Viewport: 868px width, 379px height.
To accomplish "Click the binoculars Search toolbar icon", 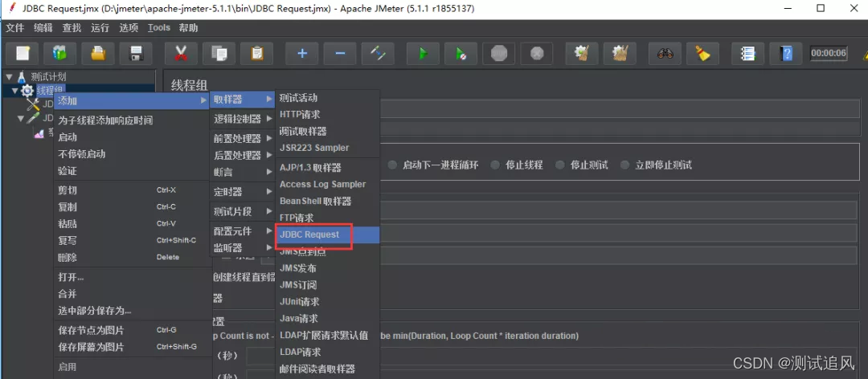I will (665, 53).
